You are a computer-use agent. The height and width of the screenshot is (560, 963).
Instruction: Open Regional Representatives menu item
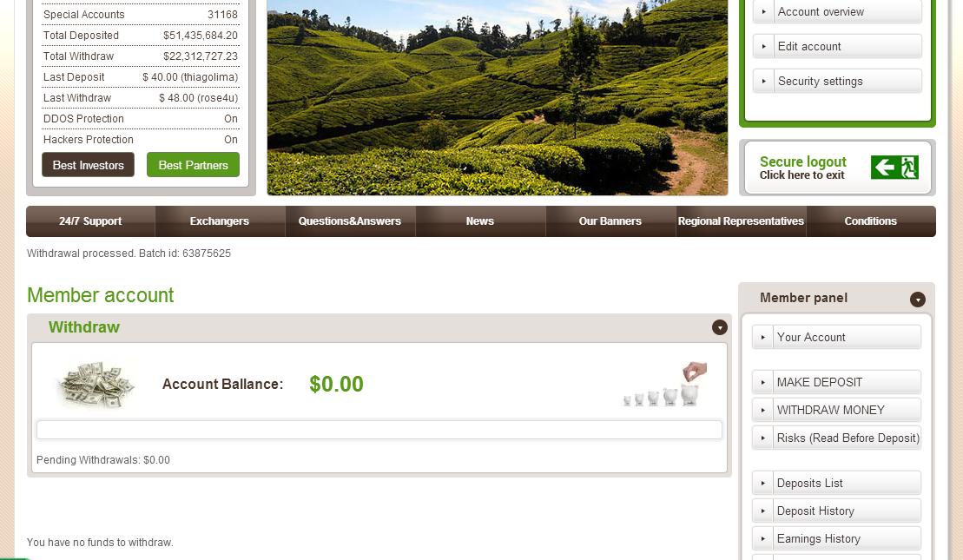click(741, 221)
